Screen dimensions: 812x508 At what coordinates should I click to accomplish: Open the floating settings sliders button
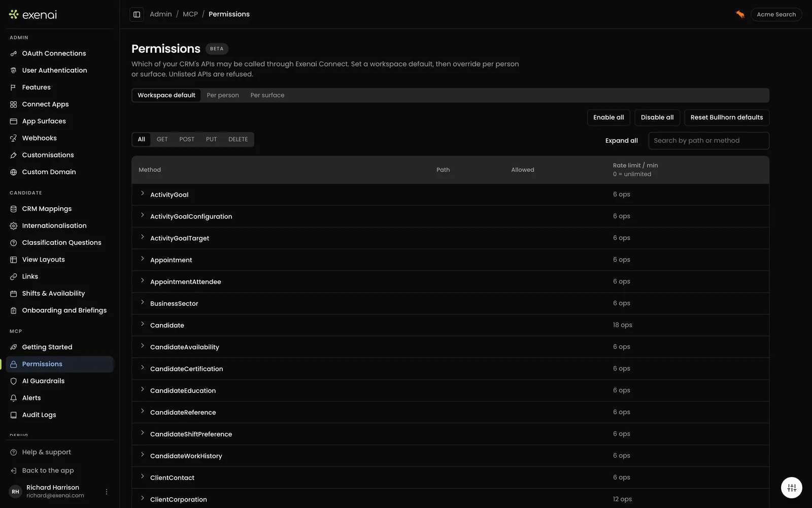click(x=792, y=488)
